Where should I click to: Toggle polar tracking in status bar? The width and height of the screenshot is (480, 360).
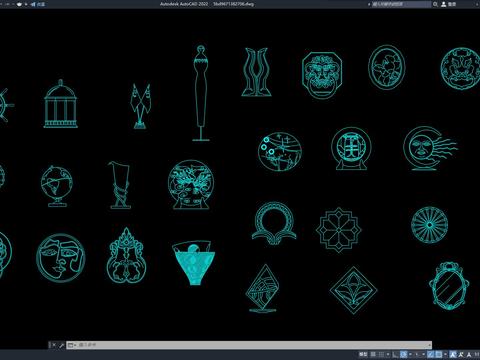pyautogui.click(x=403, y=354)
